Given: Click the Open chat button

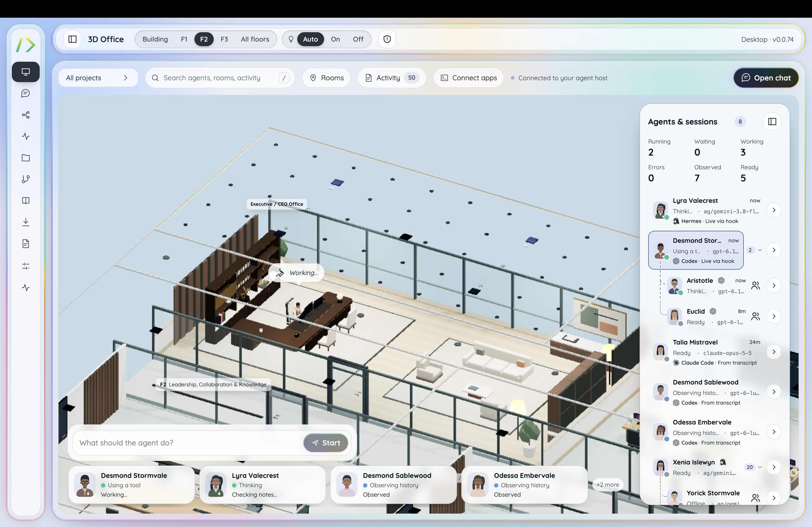Looking at the screenshot, I should pyautogui.click(x=766, y=78).
